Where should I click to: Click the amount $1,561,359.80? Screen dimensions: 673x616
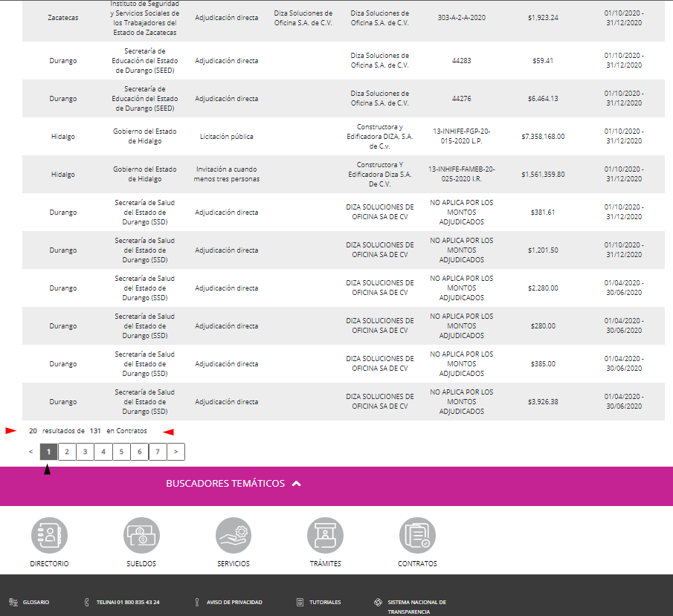point(543,174)
